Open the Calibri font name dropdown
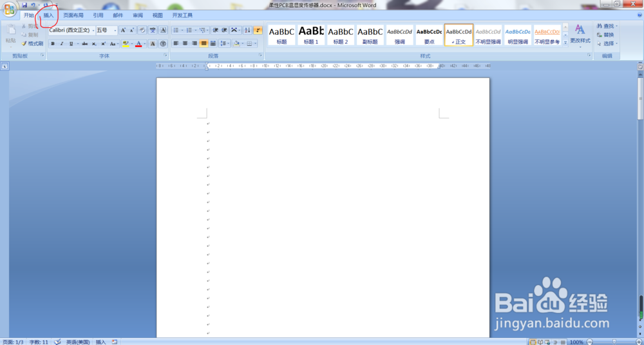 coord(93,30)
